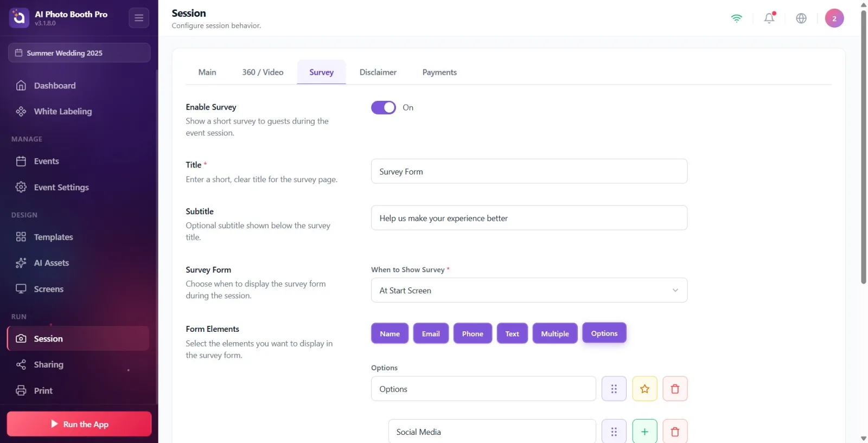Delete the Social Media option
Image resolution: width=868 pixels, height=443 pixels.
tap(675, 432)
